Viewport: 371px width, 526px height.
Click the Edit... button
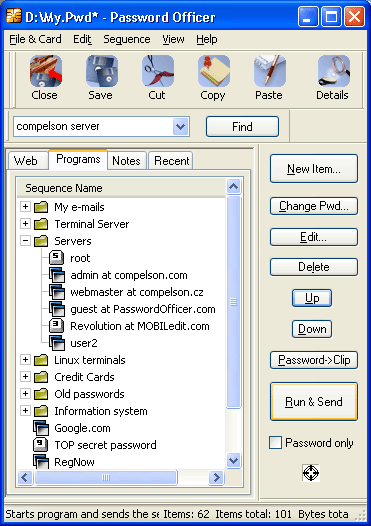pos(314,237)
